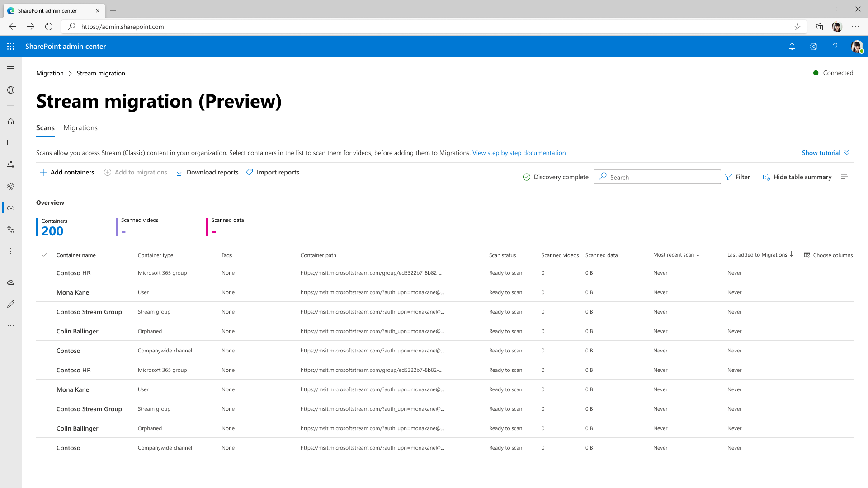Select checkbox for Mona Kane row
Viewport: 868px width, 488px height.
coord(45,292)
